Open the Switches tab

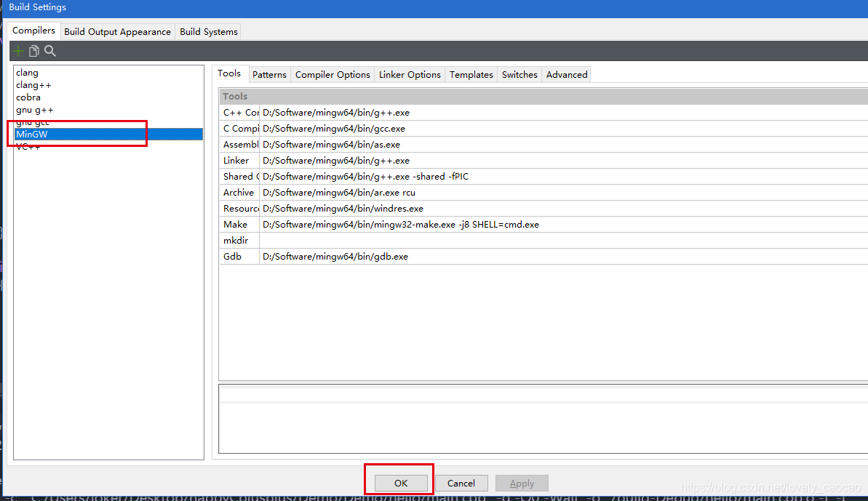pos(519,73)
